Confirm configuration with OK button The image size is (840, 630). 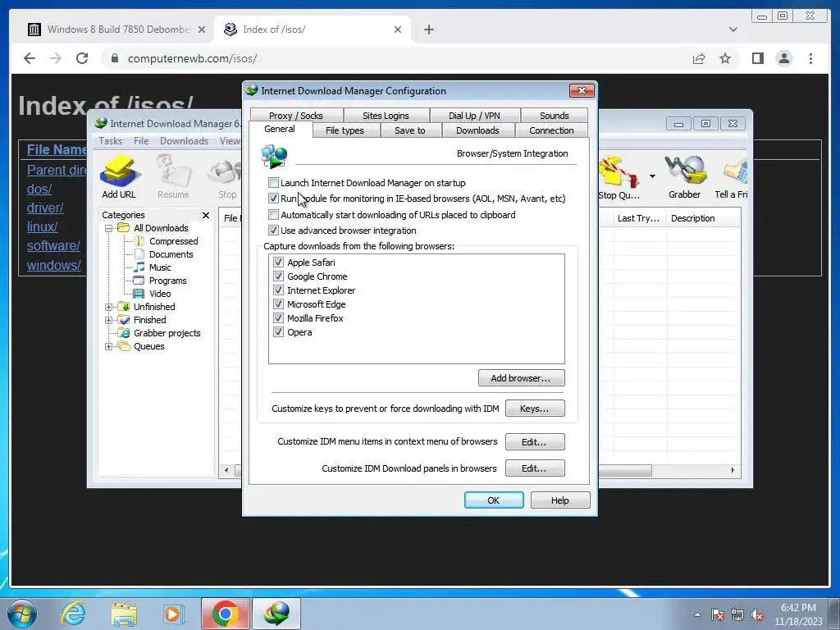click(x=494, y=500)
